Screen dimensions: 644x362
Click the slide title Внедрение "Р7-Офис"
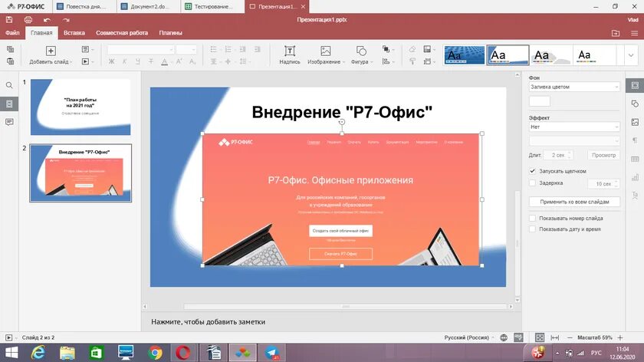pos(342,112)
